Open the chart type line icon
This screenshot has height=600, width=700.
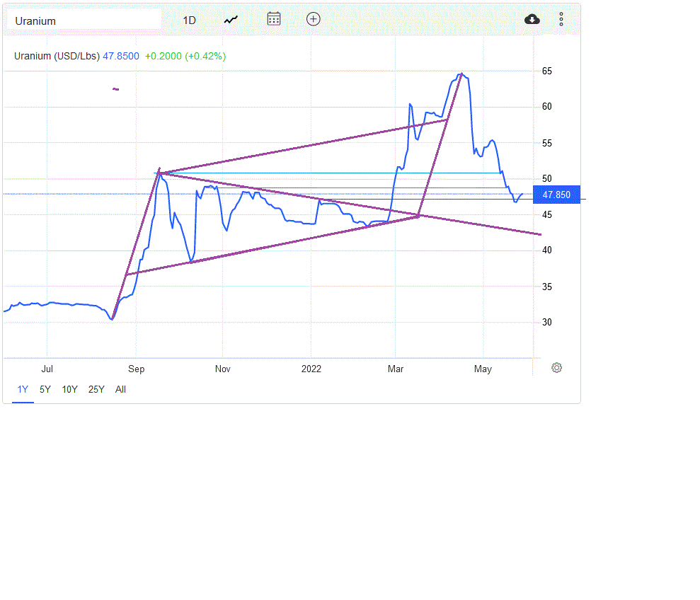pyautogui.click(x=231, y=20)
